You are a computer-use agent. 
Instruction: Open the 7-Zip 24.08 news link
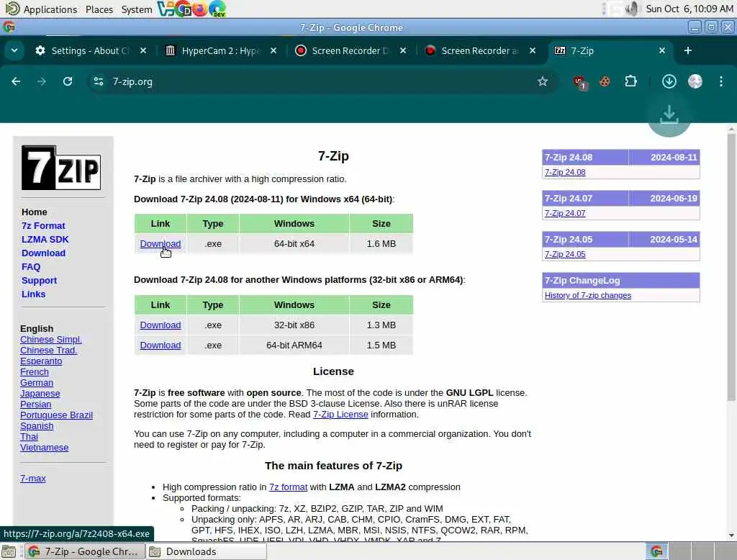(565, 172)
